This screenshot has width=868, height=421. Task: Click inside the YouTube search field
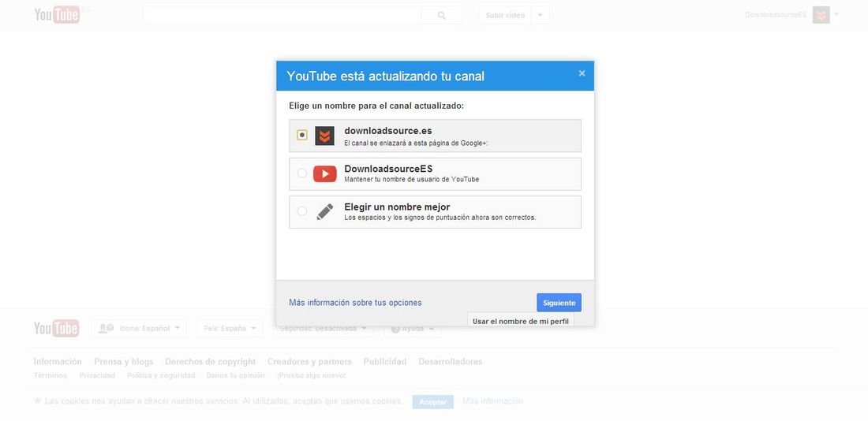[282, 16]
